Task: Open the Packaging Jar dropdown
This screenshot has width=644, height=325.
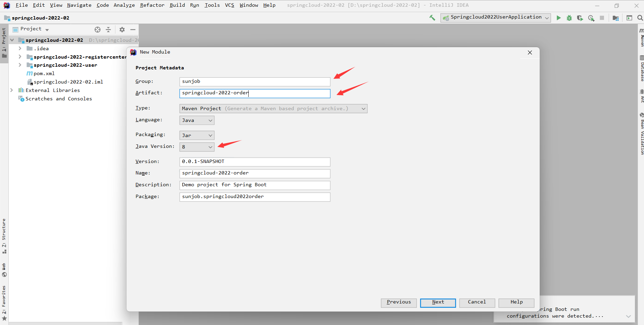Action: tap(197, 135)
